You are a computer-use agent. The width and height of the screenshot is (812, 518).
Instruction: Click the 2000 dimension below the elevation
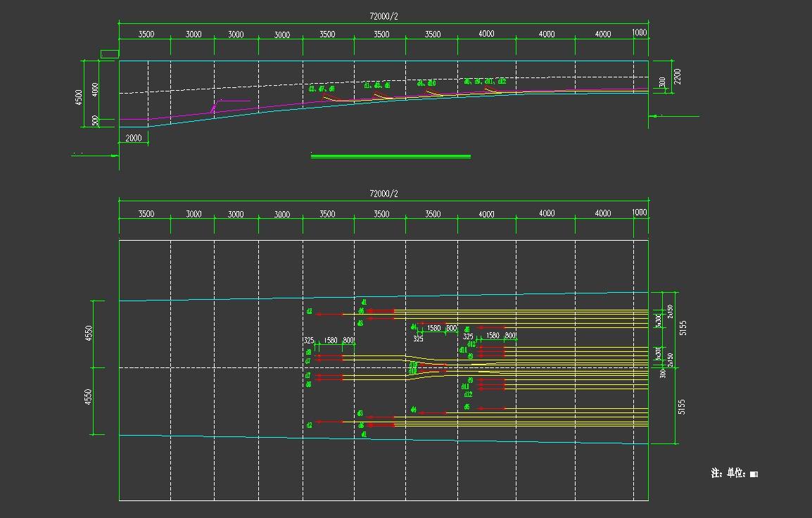134,138
